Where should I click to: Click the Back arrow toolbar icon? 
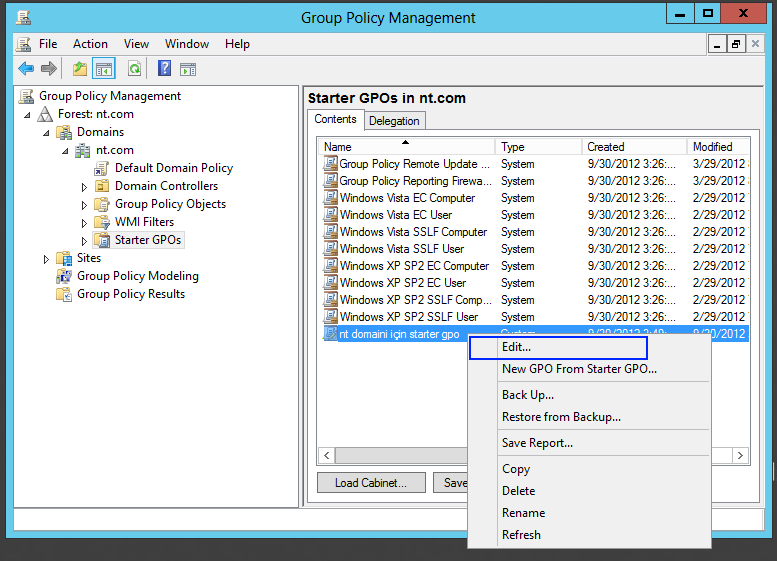(26, 69)
